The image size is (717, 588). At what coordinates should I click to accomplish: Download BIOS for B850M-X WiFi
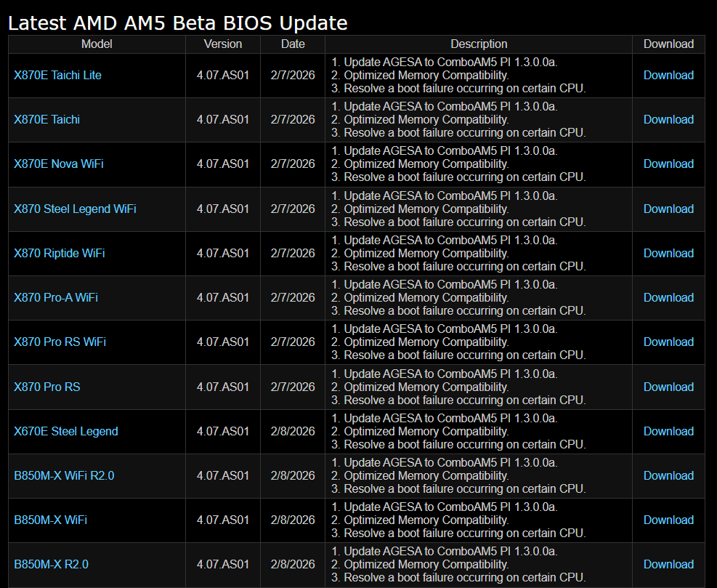[668, 520]
